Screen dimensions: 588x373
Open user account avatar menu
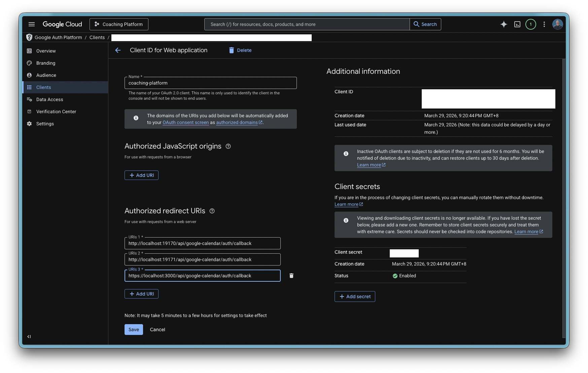(x=557, y=24)
